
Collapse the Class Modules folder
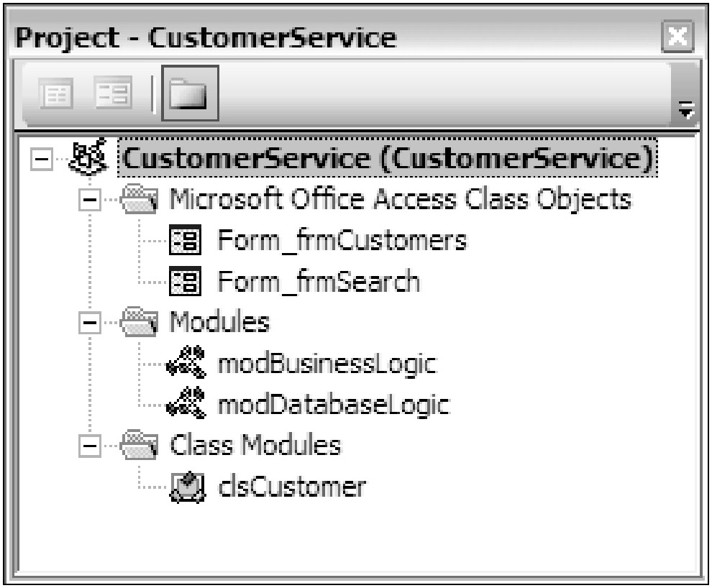88,447
